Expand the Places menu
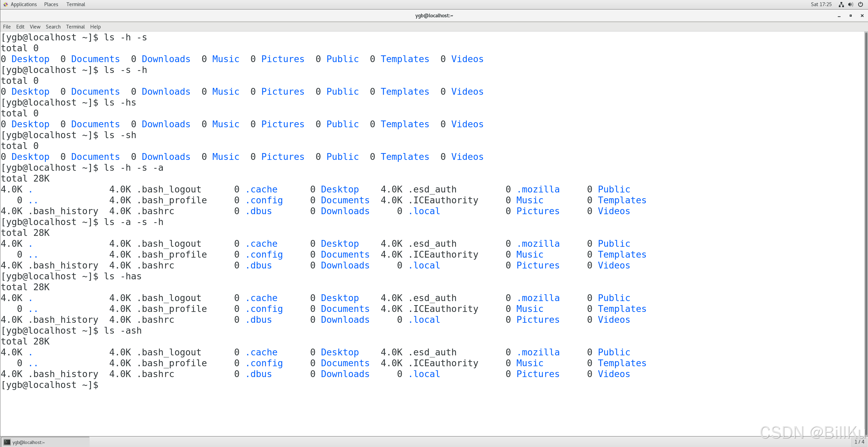This screenshot has height=447, width=868. pos(51,4)
